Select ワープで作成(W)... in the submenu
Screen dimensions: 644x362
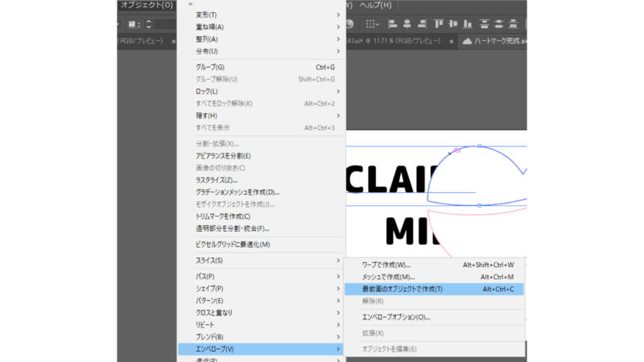click(386, 265)
